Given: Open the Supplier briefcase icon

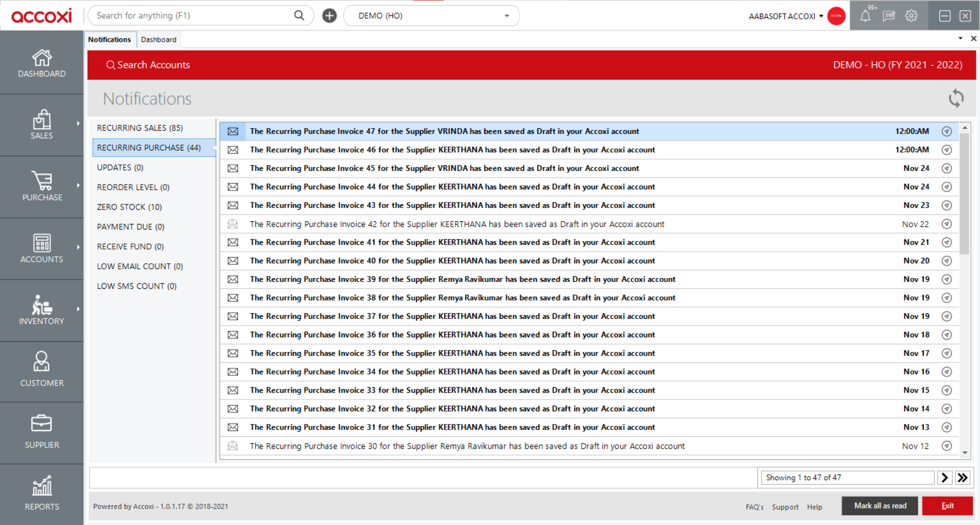Looking at the screenshot, I should tap(42, 423).
